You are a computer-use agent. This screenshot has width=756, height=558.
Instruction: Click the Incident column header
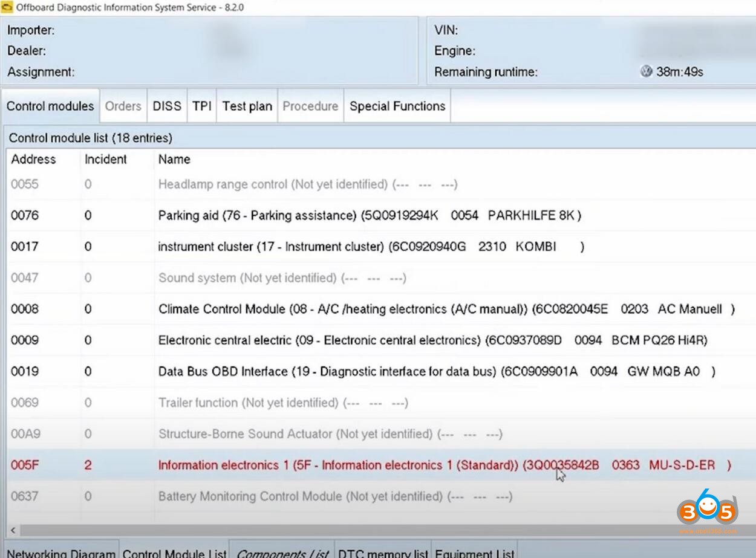coord(106,160)
